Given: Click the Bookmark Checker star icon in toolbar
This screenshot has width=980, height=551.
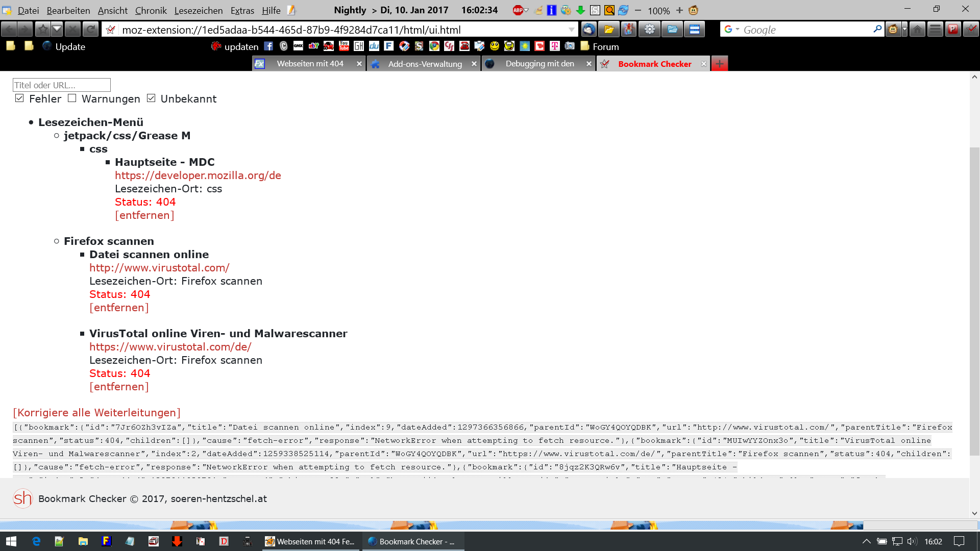Looking at the screenshot, I should click(x=971, y=30).
